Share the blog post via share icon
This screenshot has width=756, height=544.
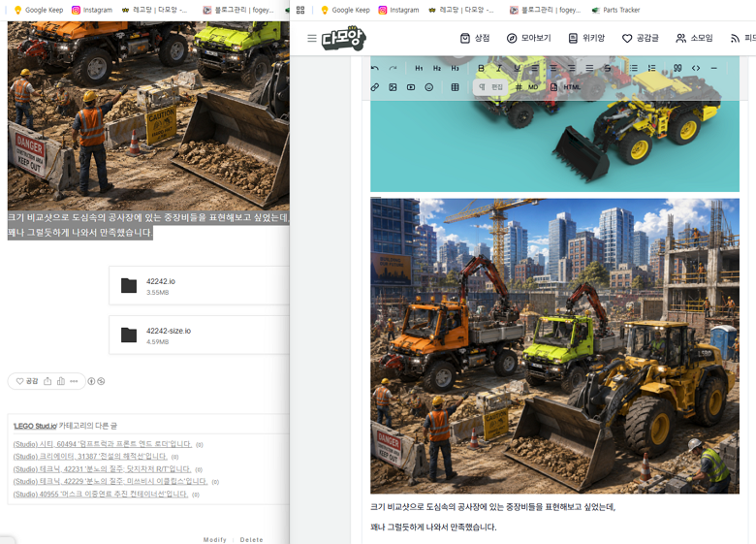(47, 381)
